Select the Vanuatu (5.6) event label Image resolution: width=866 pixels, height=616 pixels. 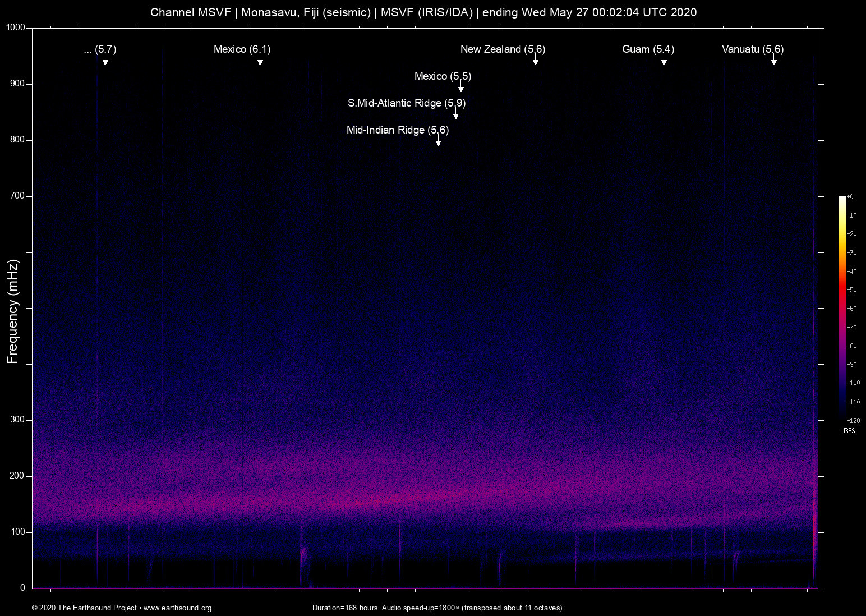click(x=752, y=49)
